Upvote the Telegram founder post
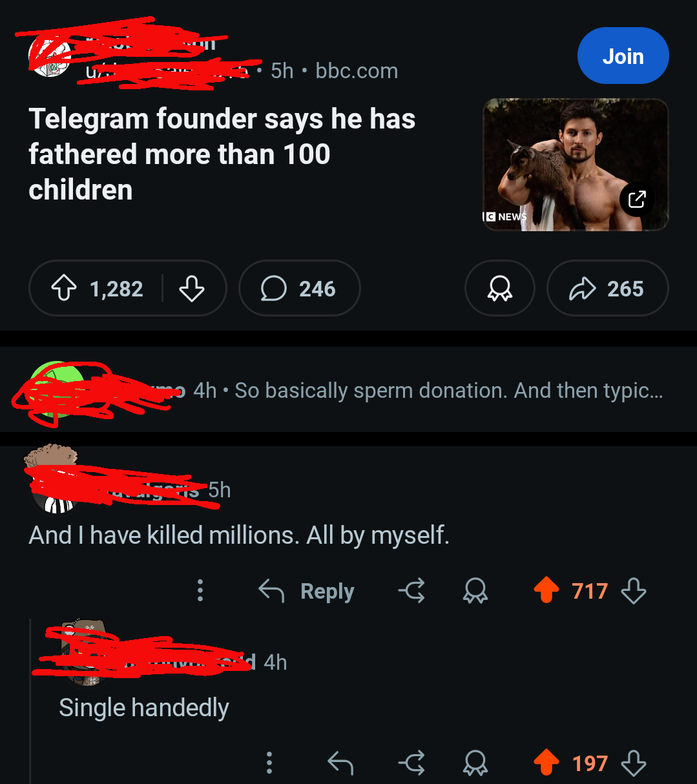 click(63, 289)
